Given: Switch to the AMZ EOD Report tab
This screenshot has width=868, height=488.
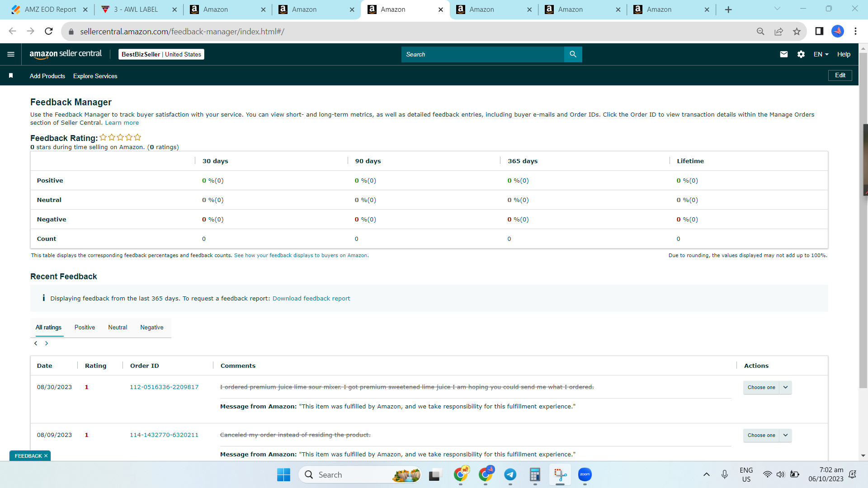Looking at the screenshot, I should point(50,9).
